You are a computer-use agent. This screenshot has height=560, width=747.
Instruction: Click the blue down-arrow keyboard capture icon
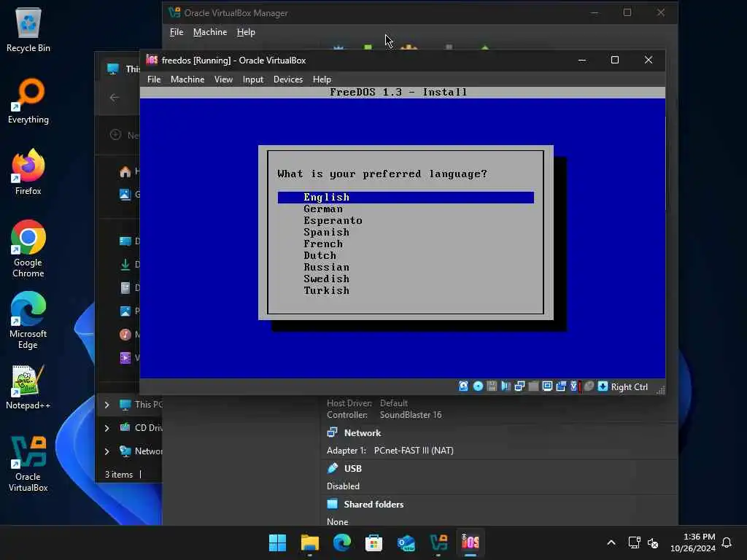point(603,386)
